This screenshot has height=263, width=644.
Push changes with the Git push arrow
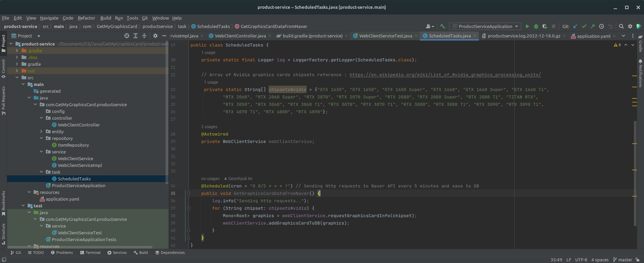[x=593, y=26]
